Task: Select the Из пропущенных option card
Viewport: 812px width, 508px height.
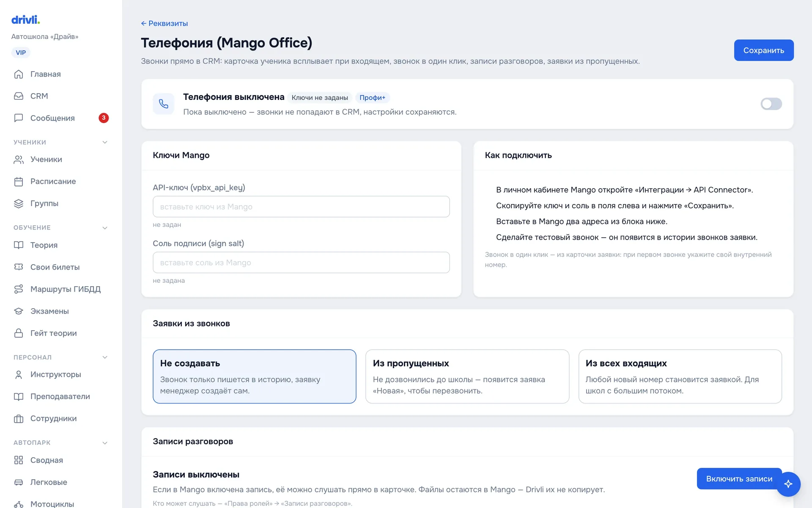Action: tap(467, 376)
